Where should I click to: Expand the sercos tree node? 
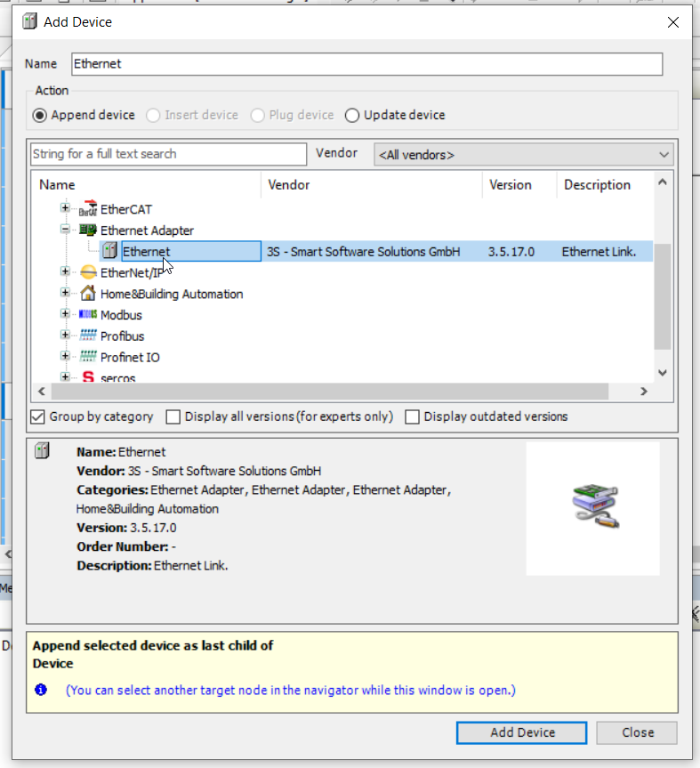coord(65,376)
